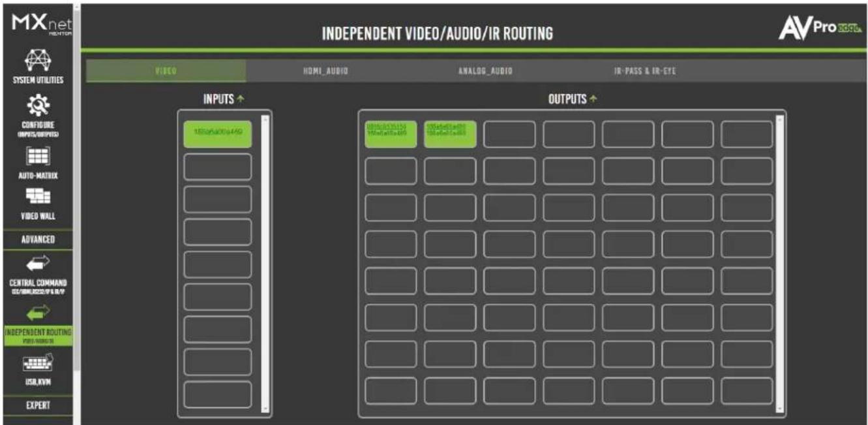The image size is (868, 425).
Task: Expand the EXPERT sidebar section
Action: tap(37, 405)
